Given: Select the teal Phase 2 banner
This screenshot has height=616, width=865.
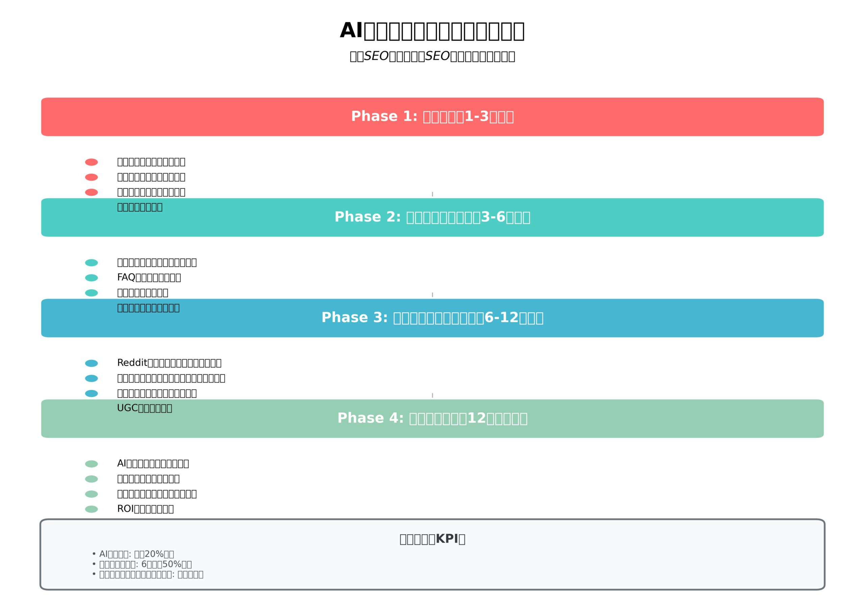Looking at the screenshot, I should point(432,217).
